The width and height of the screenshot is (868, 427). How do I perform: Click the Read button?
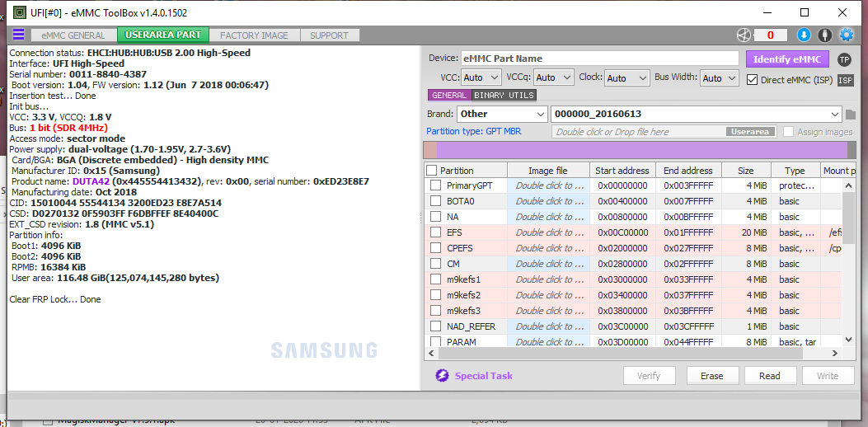769,376
